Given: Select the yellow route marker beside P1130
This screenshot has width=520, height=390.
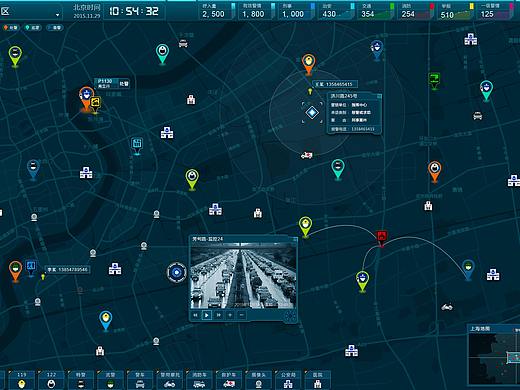Looking at the screenshot, I should click(96, 104).
